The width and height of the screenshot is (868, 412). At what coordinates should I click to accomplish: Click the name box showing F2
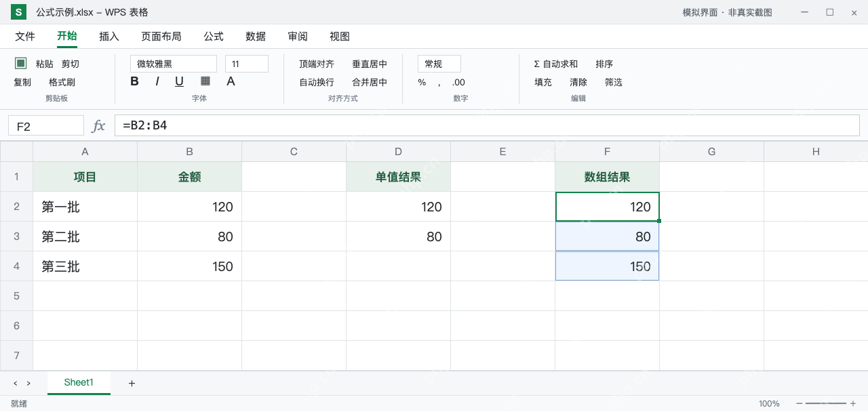(46, 125)
